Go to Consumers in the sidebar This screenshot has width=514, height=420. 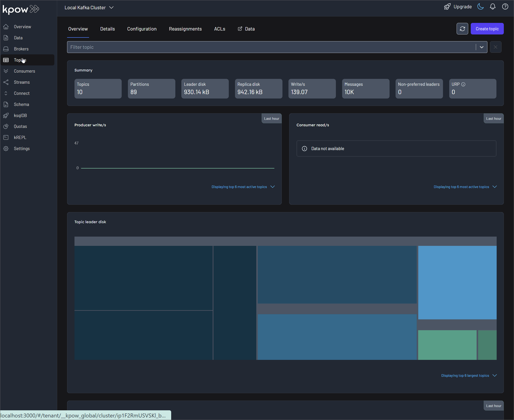(25, 71)
